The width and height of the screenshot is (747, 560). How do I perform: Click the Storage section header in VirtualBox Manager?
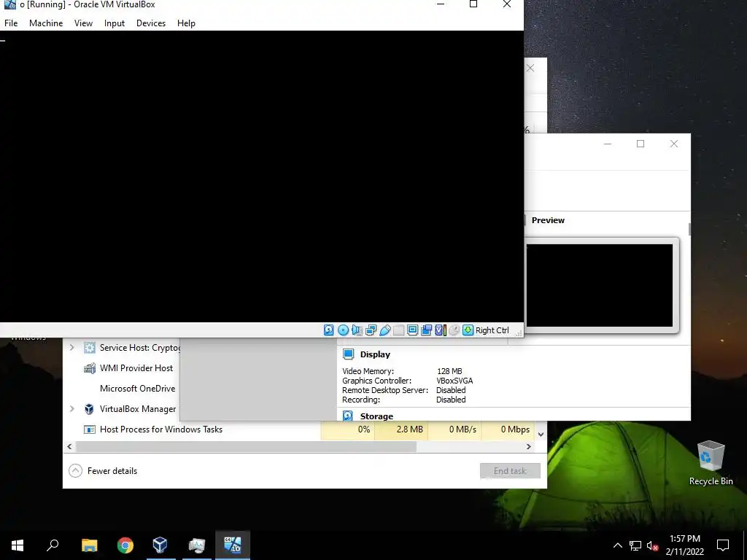pyautogui.click(x=376, y=416)
